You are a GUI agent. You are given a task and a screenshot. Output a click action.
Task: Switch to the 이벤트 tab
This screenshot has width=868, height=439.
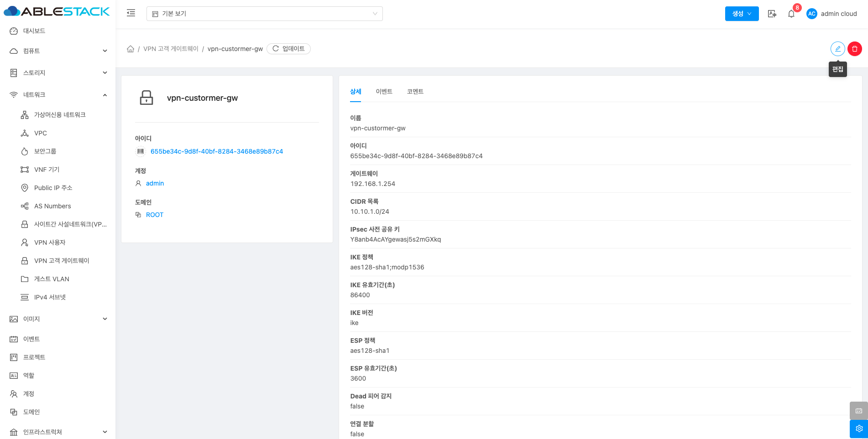click(x=384, y=92)
